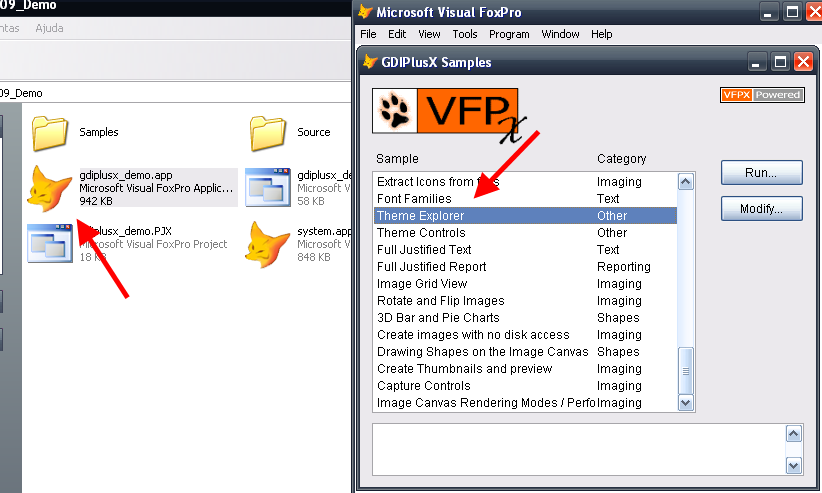Select 'Full Justified Text' sample
Image resolution: width=822 pixels, height=493 pixels.
click(x=525, y=250)
